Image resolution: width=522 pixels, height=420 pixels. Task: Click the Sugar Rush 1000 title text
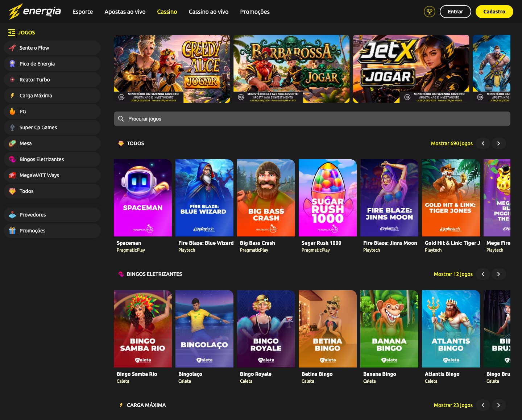tap(322, 243)
